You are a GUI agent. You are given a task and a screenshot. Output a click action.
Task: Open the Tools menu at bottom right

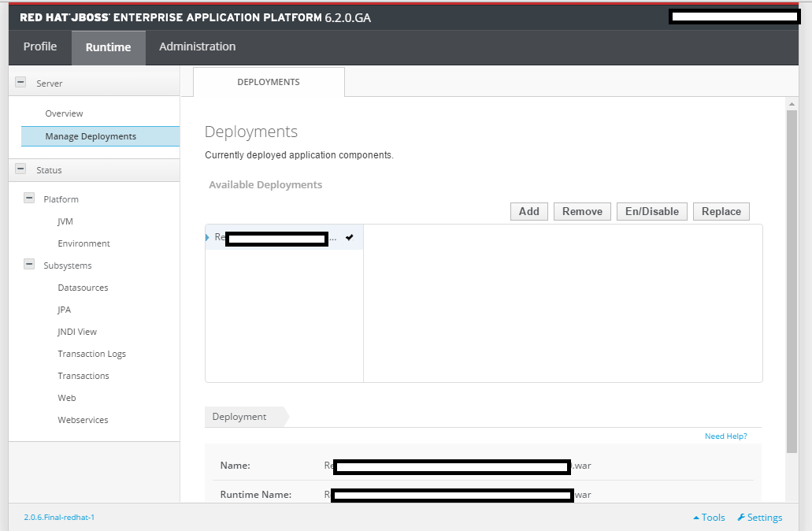(708, 517)
